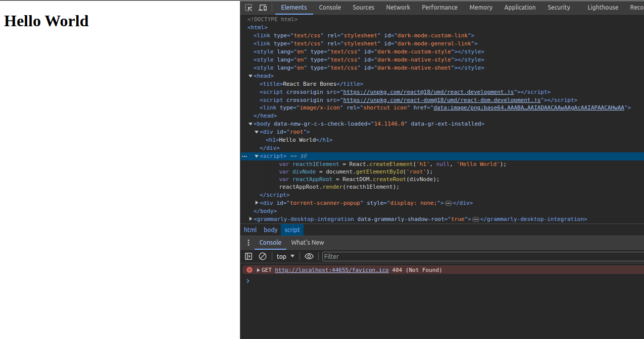644x339 pixels.
Task: Expand the GET favicon error message
Action: 259,270
